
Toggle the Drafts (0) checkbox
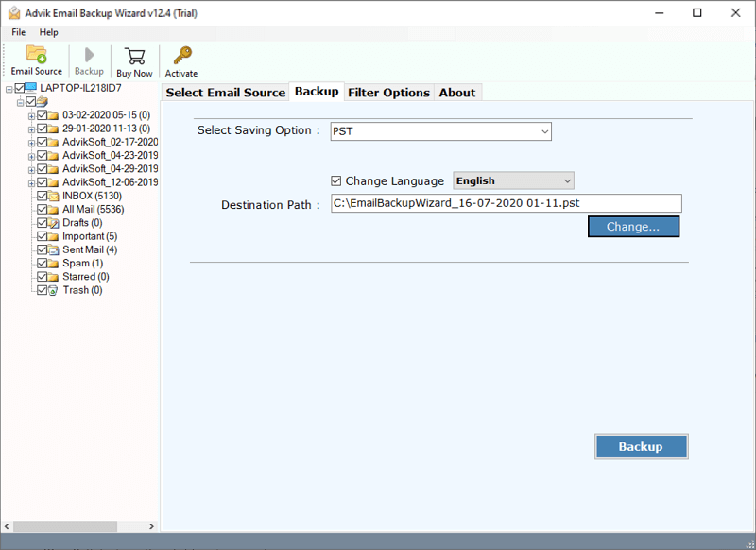(42, 223)
